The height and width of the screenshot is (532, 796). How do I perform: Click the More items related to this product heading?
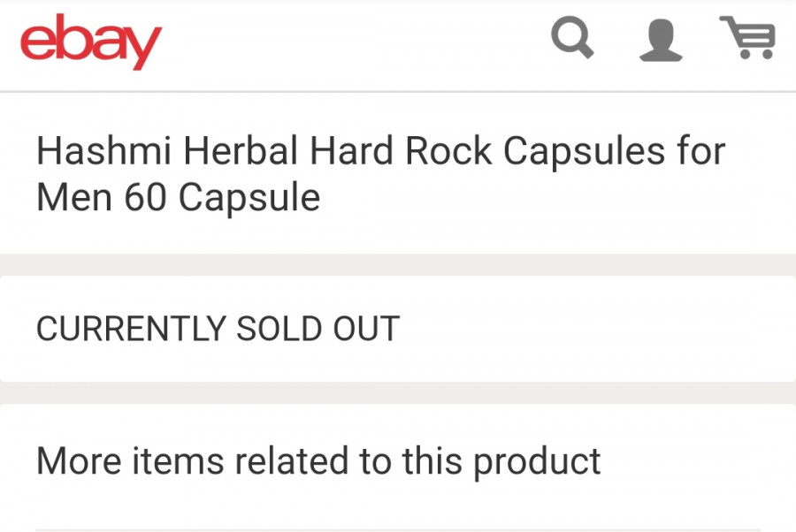[x=318, y=460]
